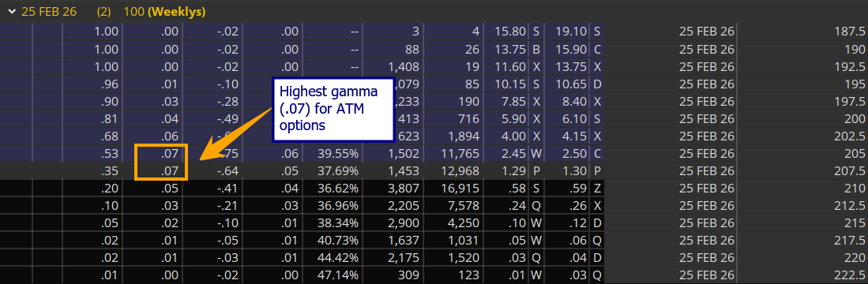Click the 4.15 ask price
The width and height of the screenshot is (868, 284).
[575, 136]
